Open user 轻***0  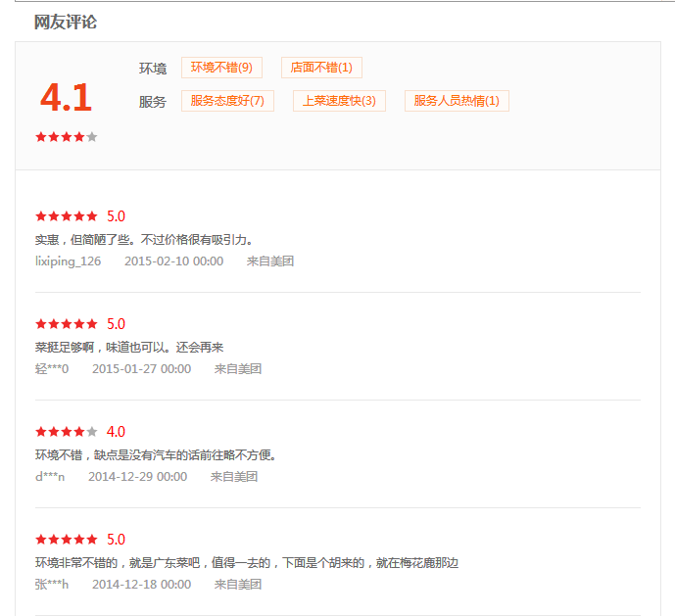52,369
